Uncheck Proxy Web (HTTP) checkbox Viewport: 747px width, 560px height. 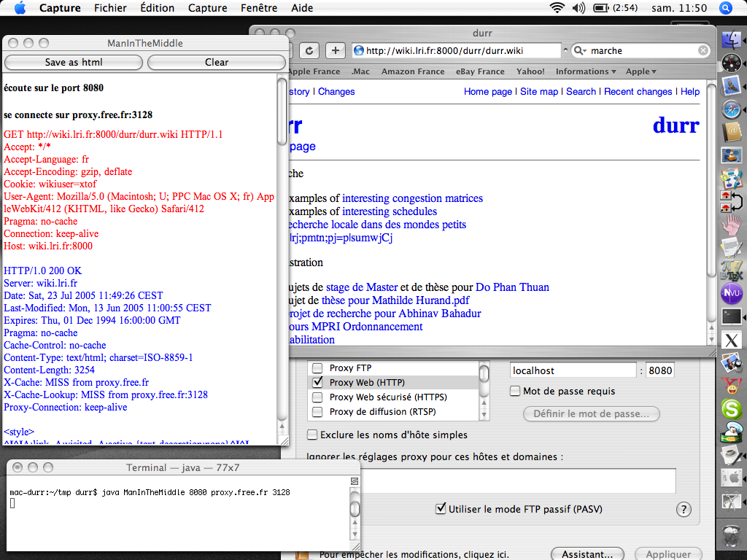point(317,382)
